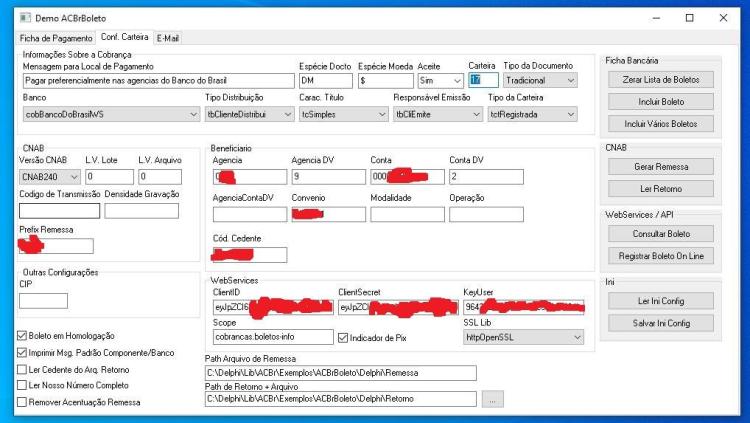Toggle Boleto em Homologação checkbox
The image size is (750, 423).
click(22, 335)
